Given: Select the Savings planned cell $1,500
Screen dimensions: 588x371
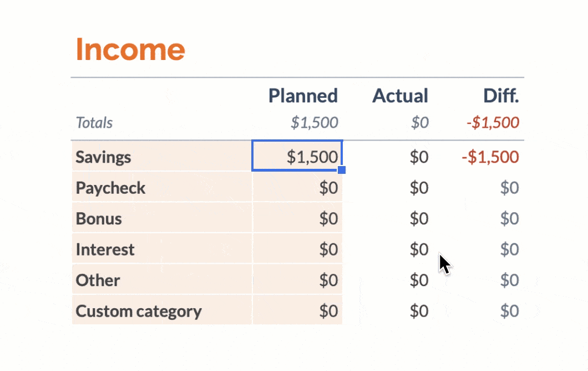Looking at the screenshot, I should [x=297, y=156].
